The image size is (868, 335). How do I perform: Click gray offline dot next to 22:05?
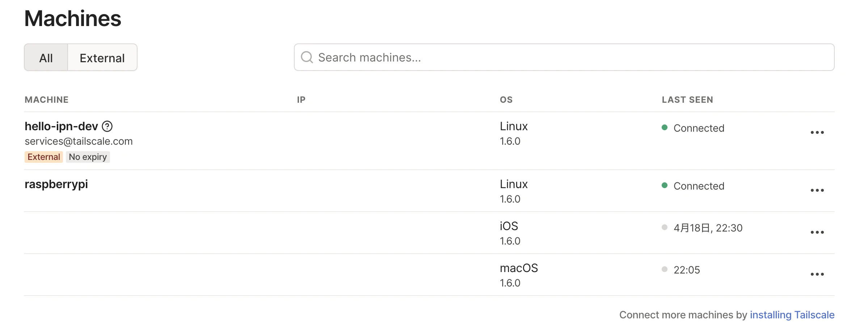665,269
